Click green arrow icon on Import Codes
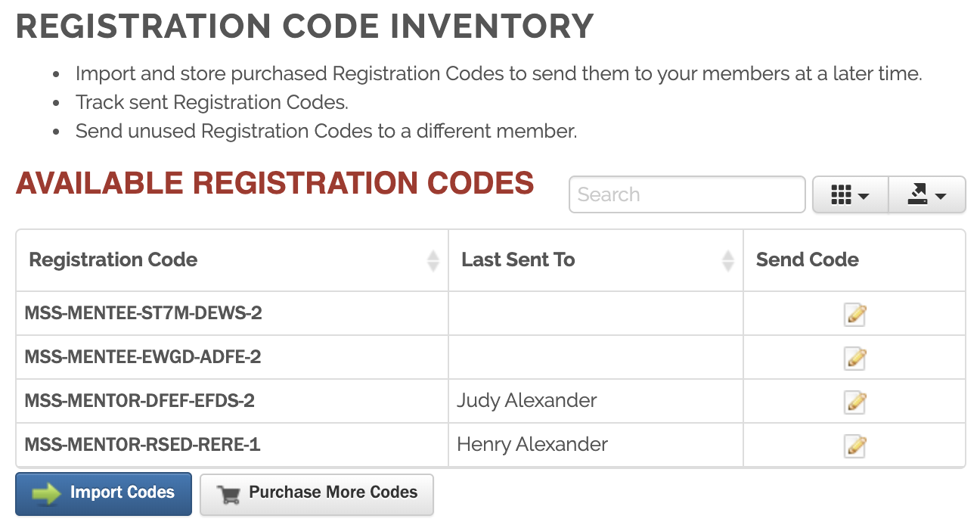This screenshot has width=980, height=525. (46, 494)
